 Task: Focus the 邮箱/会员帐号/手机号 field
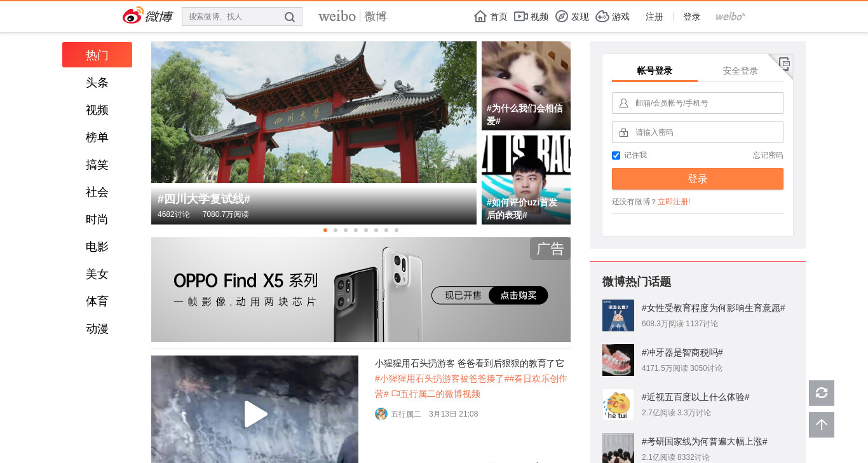698,103
